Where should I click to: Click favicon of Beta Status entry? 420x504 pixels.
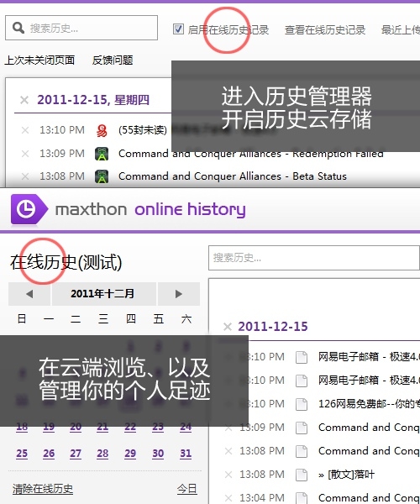click(x=102, y=176)
